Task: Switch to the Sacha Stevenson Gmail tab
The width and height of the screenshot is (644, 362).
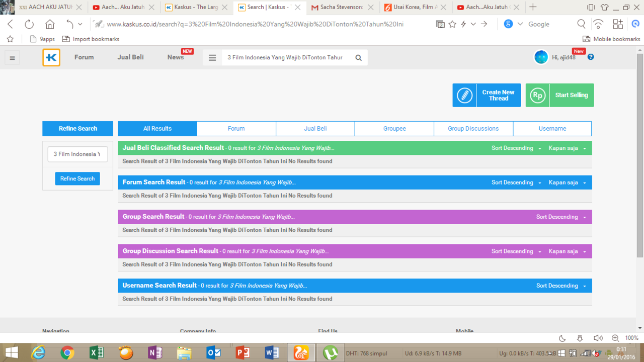Action: coord(342,7)
